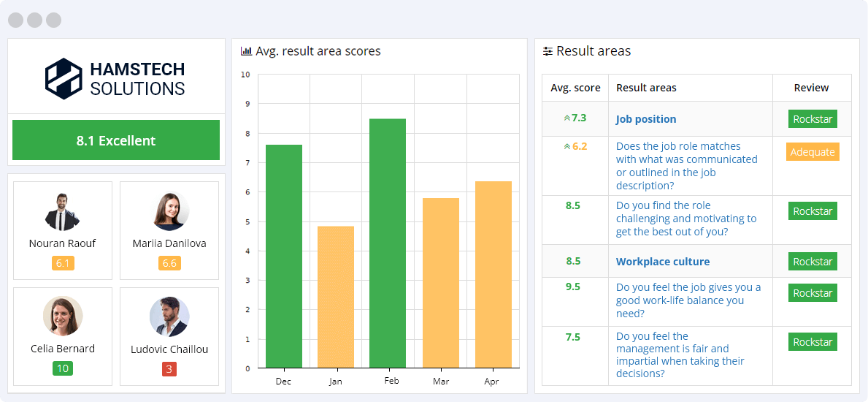Click the Apr axis label

tap(493, 382)
